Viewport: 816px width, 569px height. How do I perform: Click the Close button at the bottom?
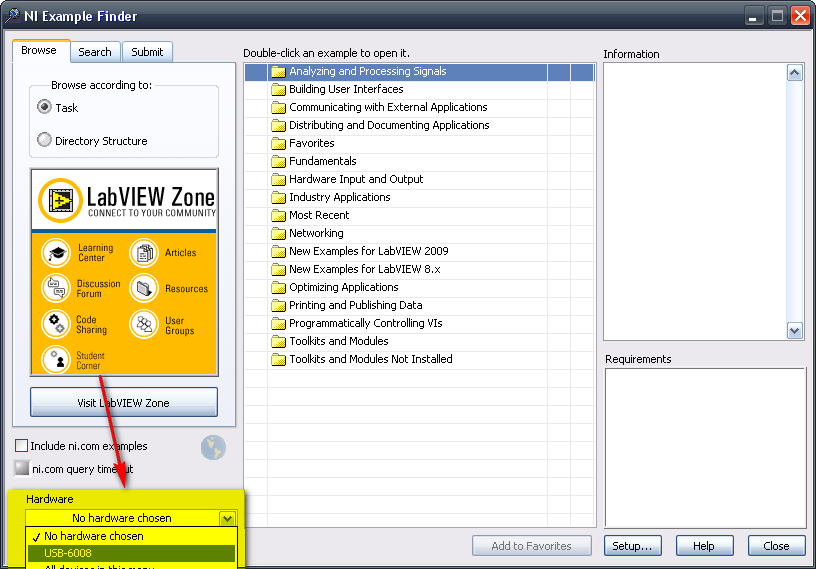click(x=776, y=546)
